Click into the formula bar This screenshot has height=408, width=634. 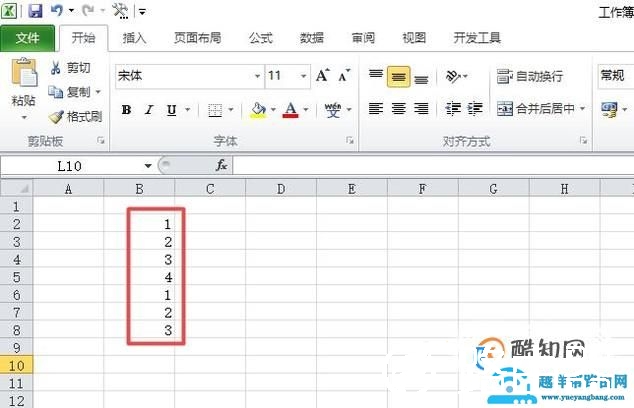pyautogui.click(x=433, y=166)
